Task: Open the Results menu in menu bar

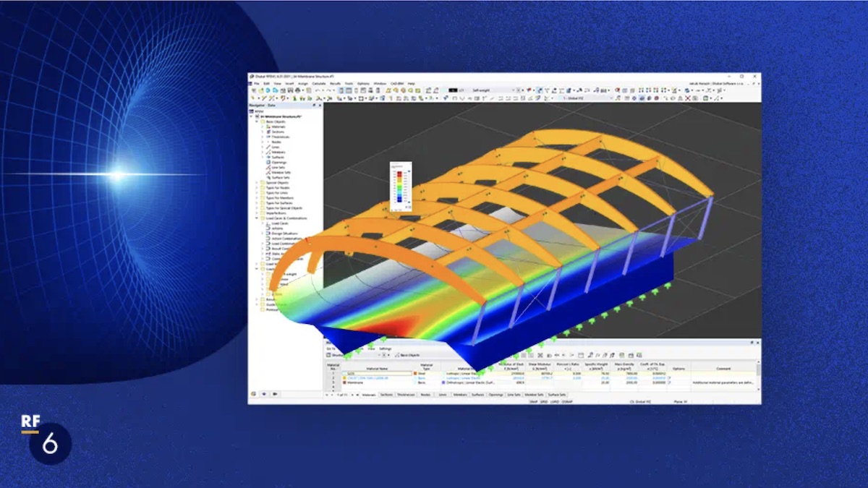Action: [x=335, y=84]
